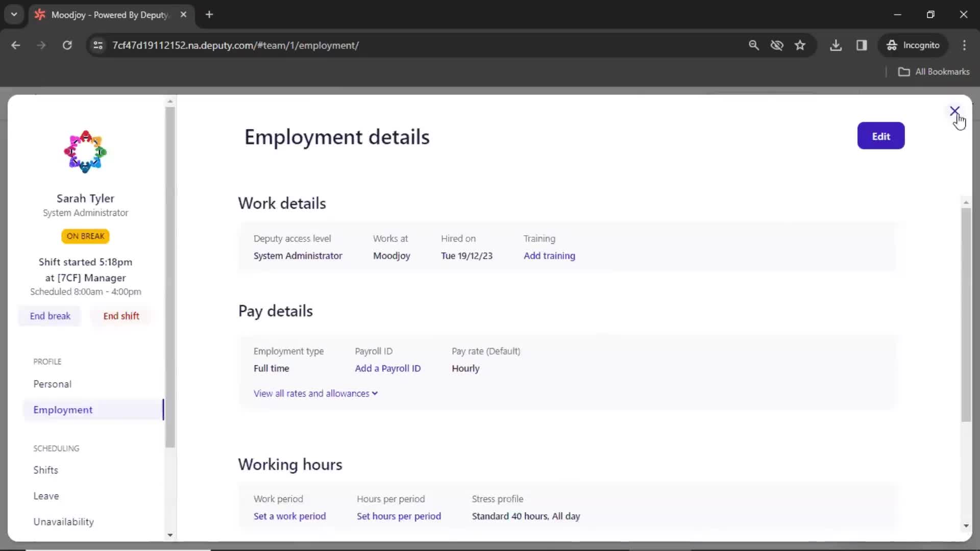Click Sarah Tyler's profile avatar
The width and height of the screenshot is (980, 551).
click(x=85, y=152)
